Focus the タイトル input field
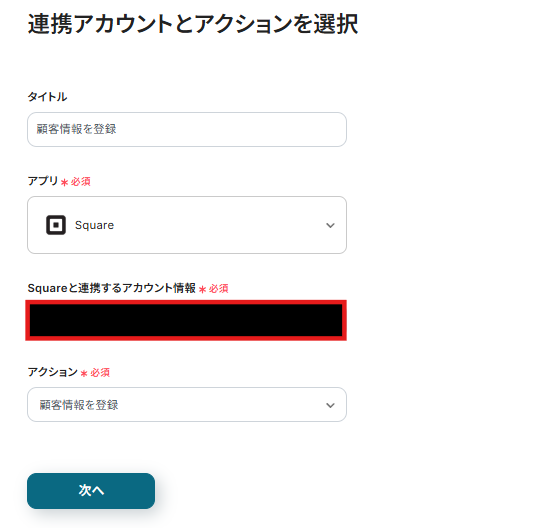This screenshot has height=528, width=556. [187, 129]
